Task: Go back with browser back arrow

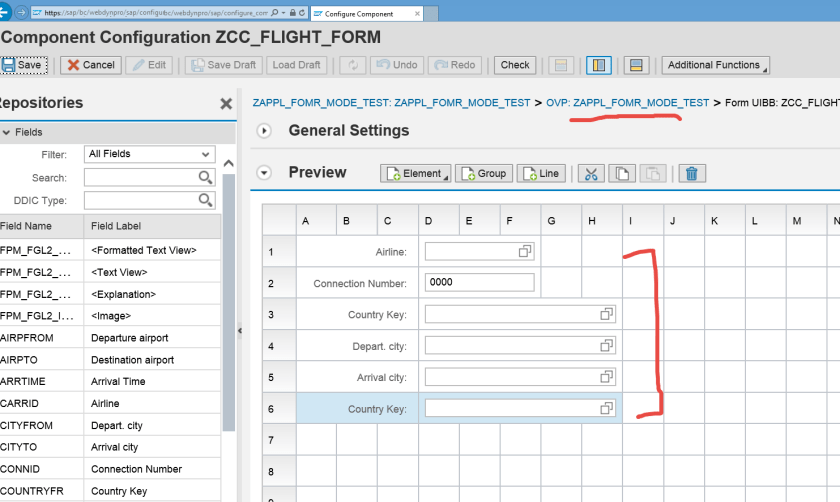Action: coord(4,12)
